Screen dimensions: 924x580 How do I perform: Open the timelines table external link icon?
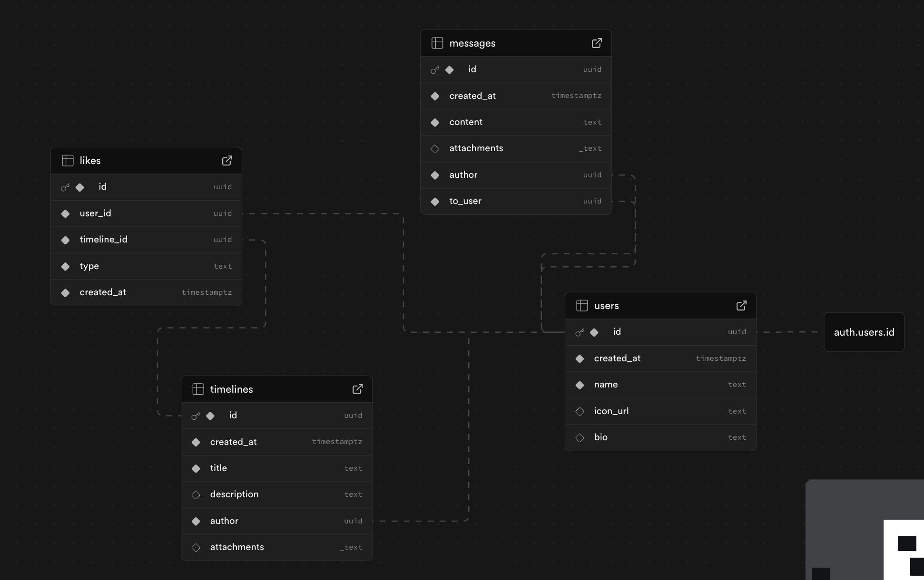coord(357,389)
